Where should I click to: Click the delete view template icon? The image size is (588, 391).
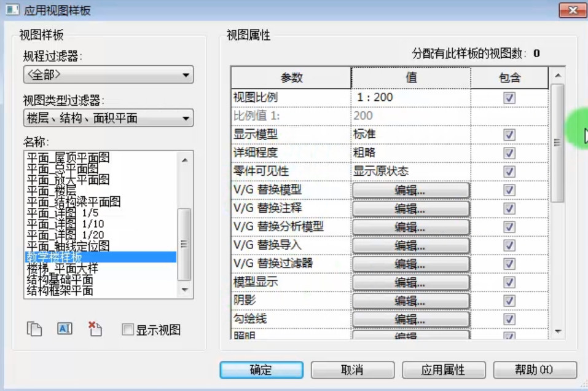pyautogui.click(x=95, y=329)
